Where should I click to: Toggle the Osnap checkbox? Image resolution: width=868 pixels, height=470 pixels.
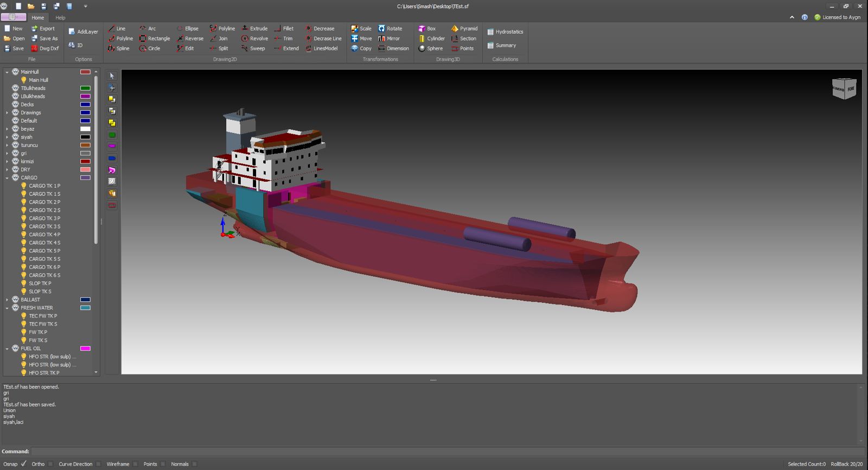click(23, 464)
